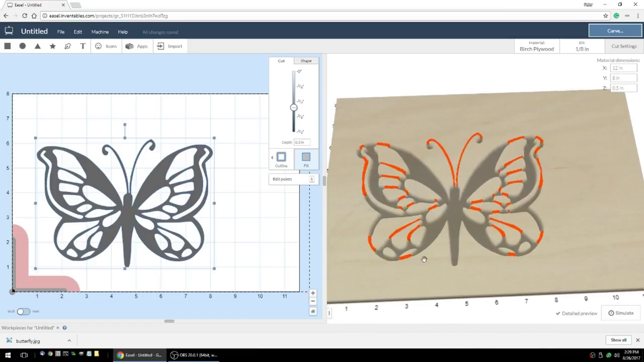Viewport: 644px width, 362px height.
Task: Open the Birch Plywood material selector
Action: click(x=537, y=46)
